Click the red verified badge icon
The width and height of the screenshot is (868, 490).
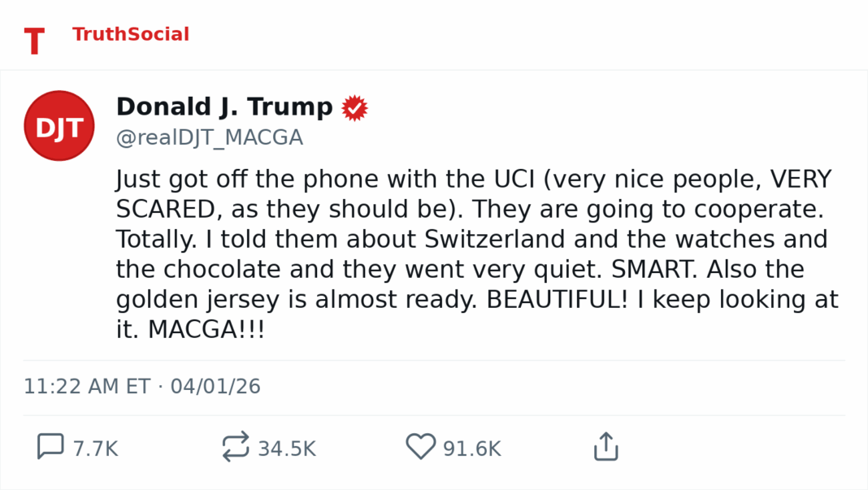click(x=354, y=108)
